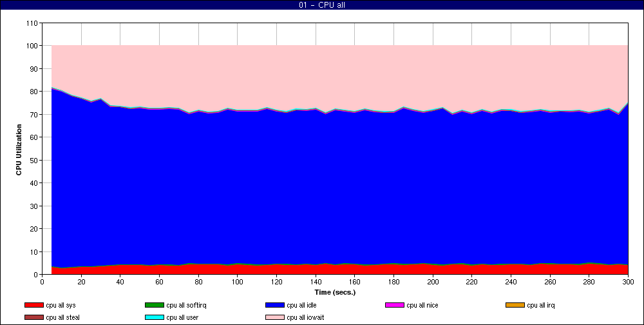
Task: Click the 80 x-axis tick label
Action: (x=198, y=282)
